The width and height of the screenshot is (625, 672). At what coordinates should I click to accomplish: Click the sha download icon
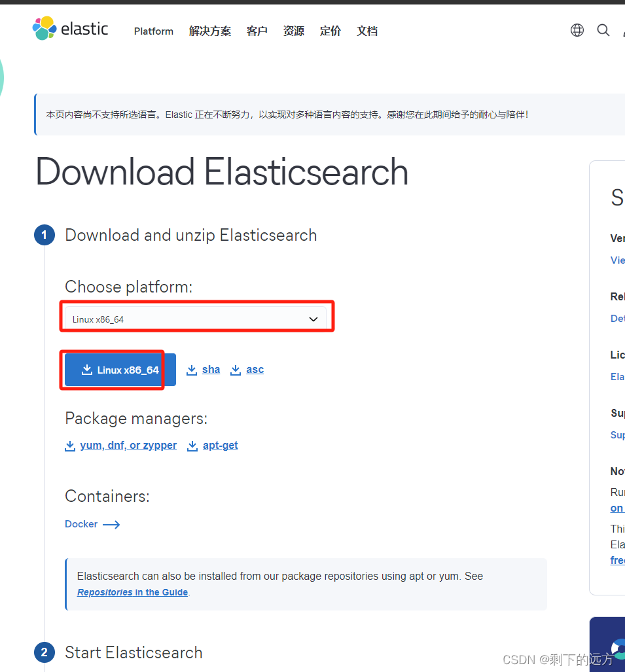point(192,370)
